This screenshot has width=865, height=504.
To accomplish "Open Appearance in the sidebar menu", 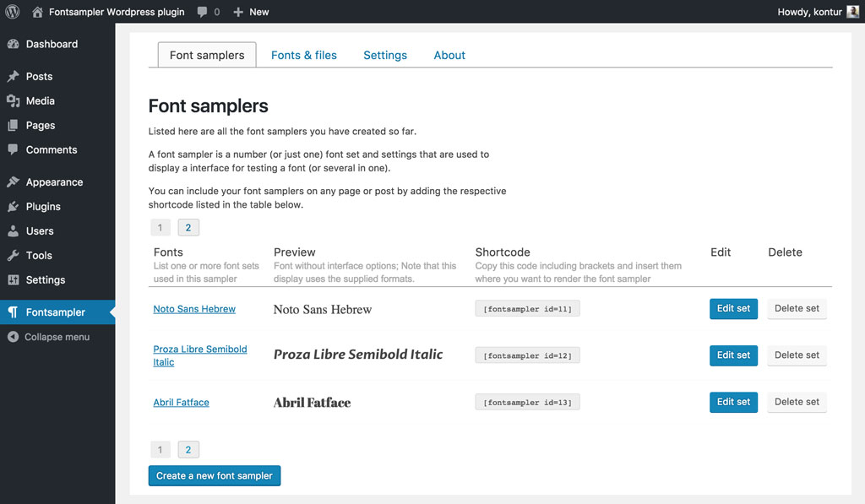I will [x=54, y=182].
